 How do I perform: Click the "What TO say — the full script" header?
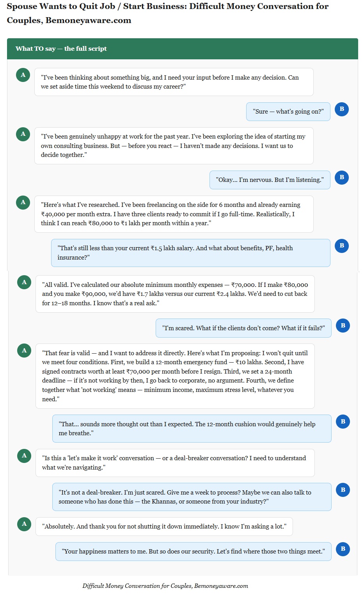pos(61,49)
